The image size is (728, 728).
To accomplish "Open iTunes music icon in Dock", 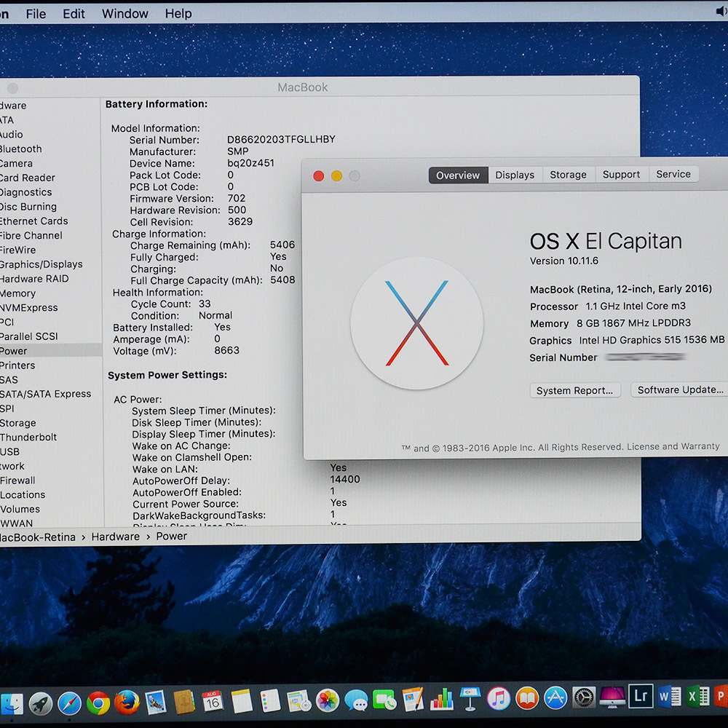I will tap(499, 698).
